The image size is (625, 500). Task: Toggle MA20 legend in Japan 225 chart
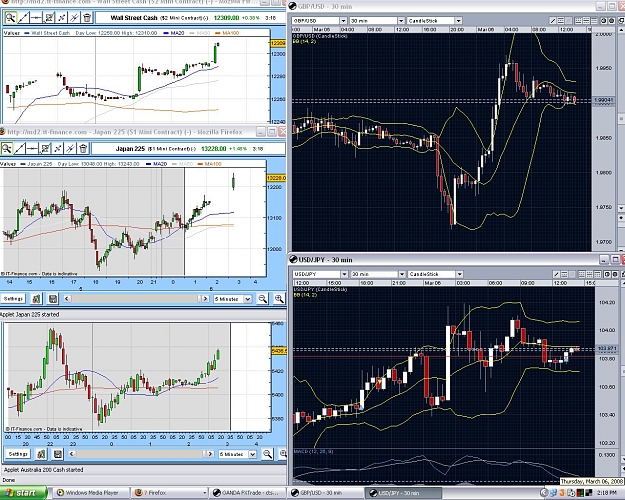pos(157,164)
